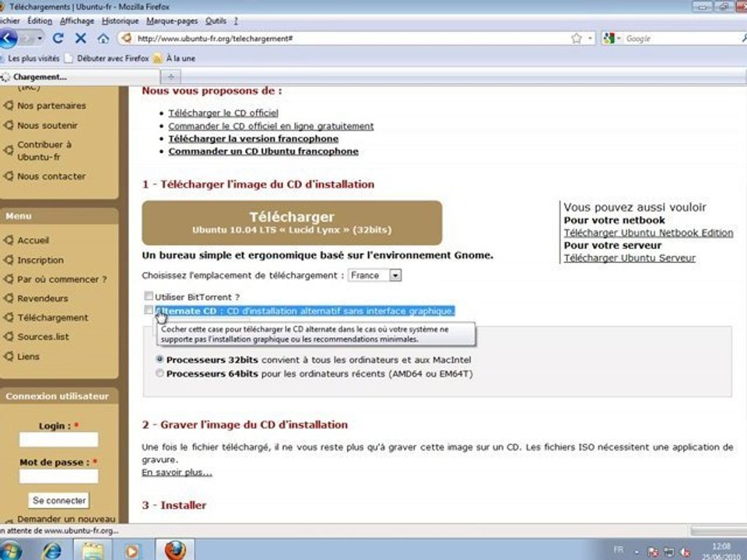Open Liens in the Menu
The height and width of the screenshot is (560, 747).
pyautogui.click(x=28, y=356)
